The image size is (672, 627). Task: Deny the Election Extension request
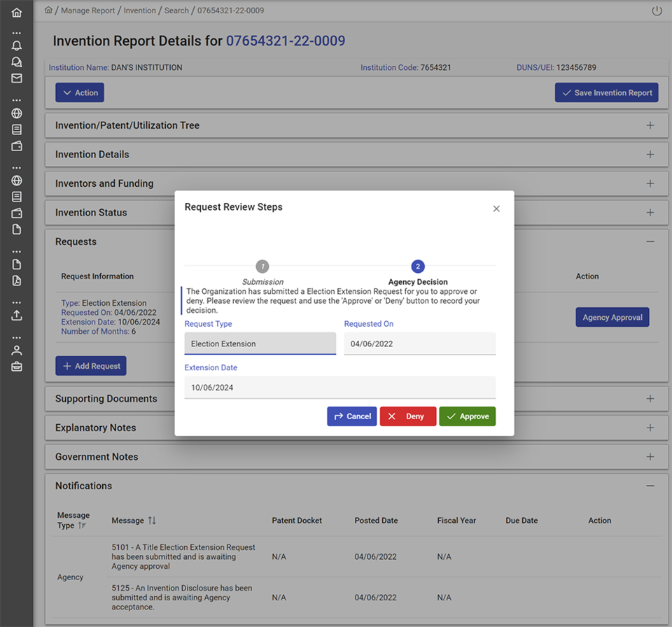tap(407, 416)
